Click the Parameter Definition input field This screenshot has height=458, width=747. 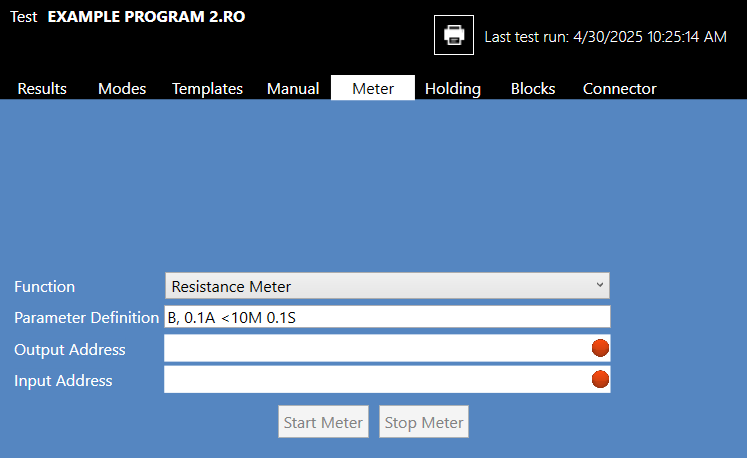[x=387, y=317]
